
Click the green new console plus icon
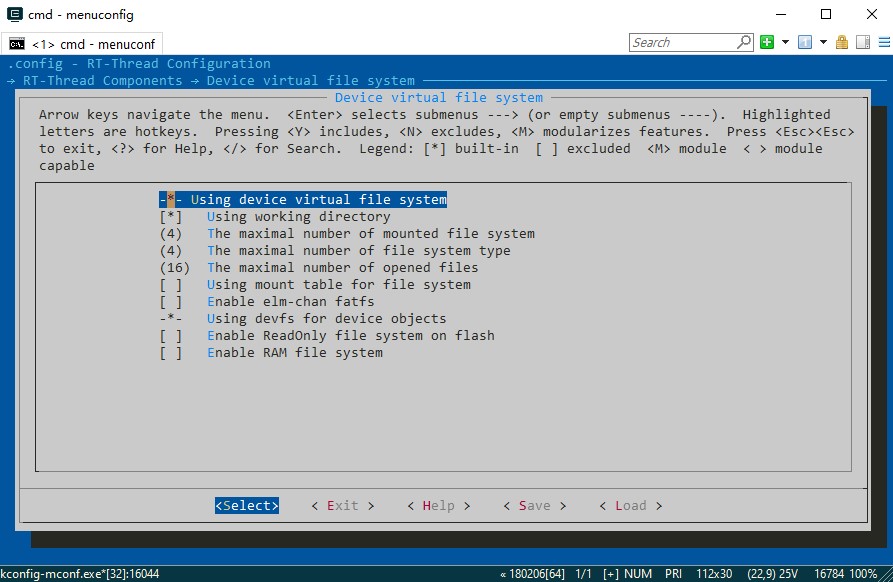(767, 42)
